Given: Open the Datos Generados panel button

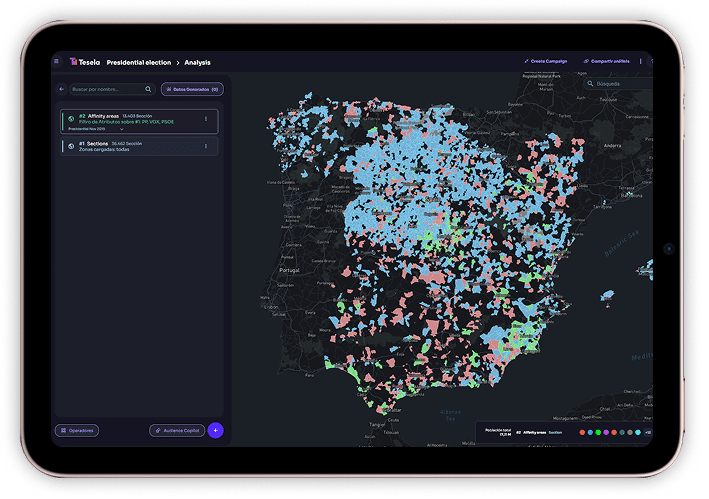Looking at the screenshot, I should tap(192, 89).
